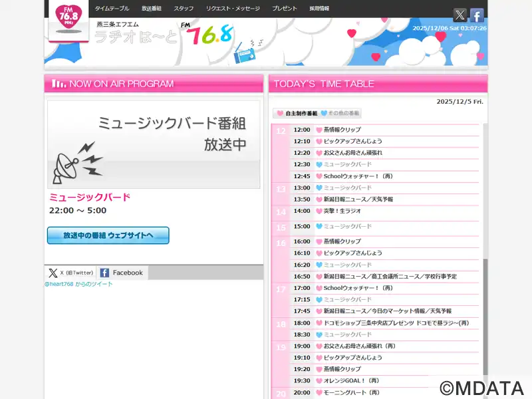This screenshot has width=532, height=399.
Task: Click pink heart beside 突撃！生ラジオ
Action: 319,211
